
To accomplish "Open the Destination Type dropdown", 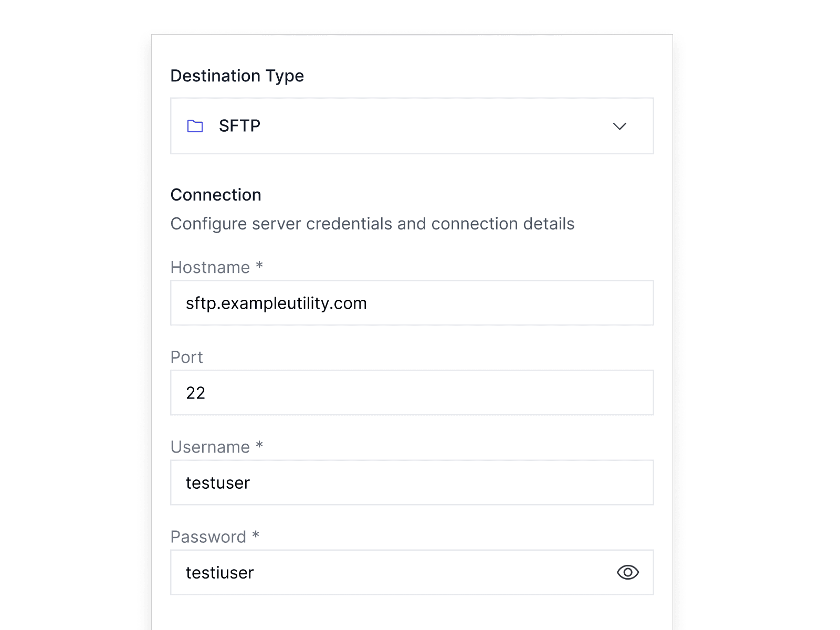I will tap(412, 126).
